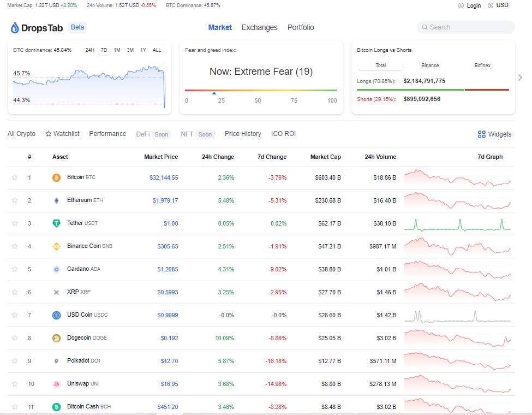
Task: Toggle the XRP watchlist star
Action: point(15,292)
